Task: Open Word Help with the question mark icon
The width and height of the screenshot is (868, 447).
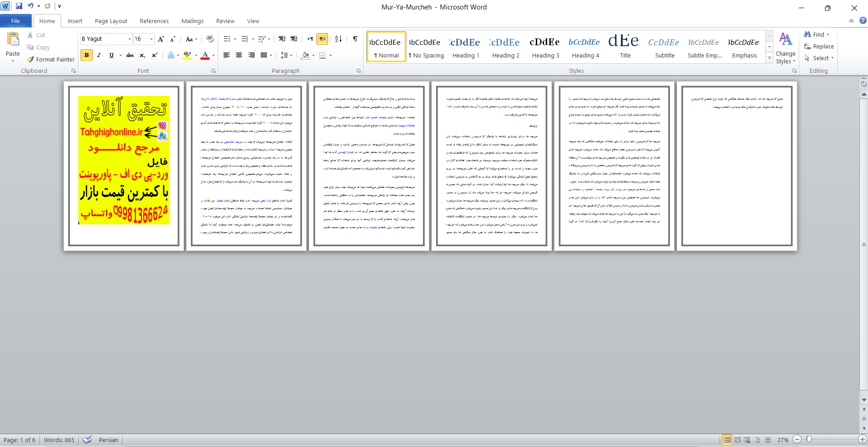Action: [863, 20]
